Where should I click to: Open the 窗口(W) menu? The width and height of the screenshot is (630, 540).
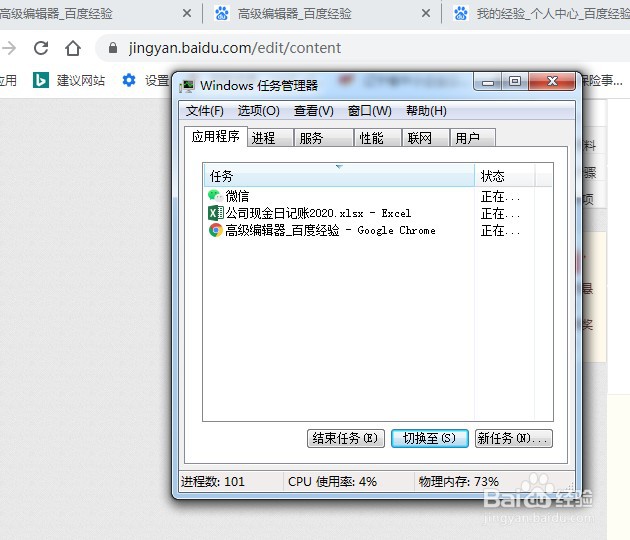369,111
